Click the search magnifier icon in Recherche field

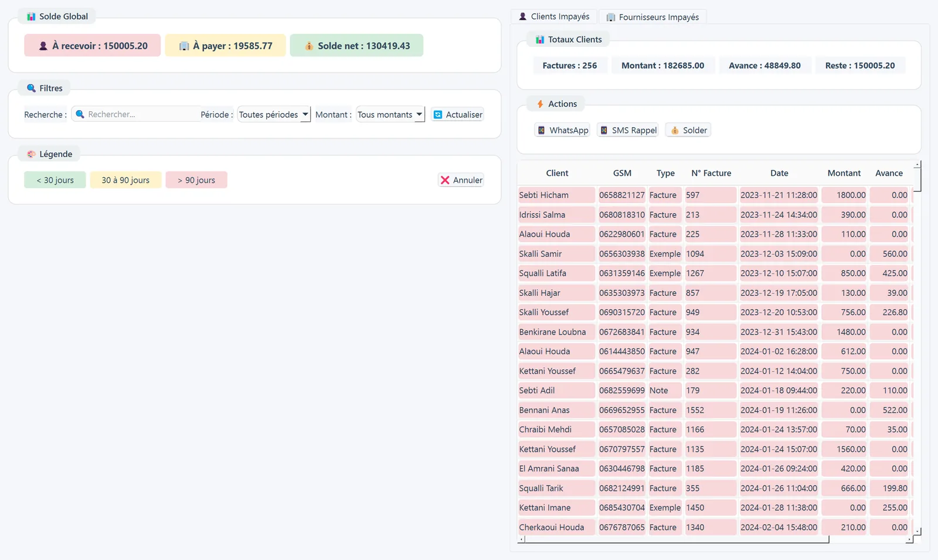coord(80,114)
